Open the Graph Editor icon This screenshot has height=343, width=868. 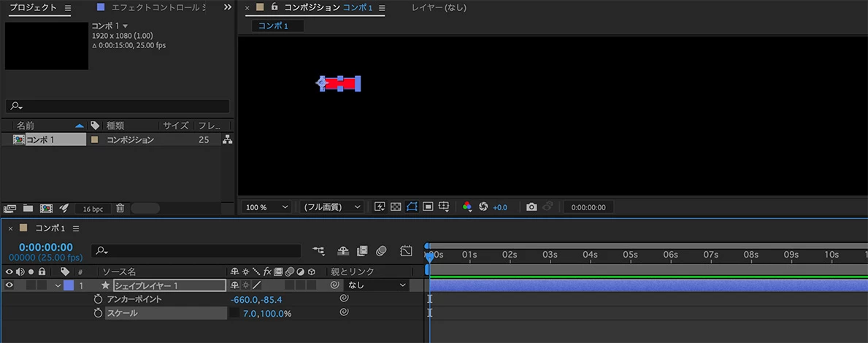(407, 251)
